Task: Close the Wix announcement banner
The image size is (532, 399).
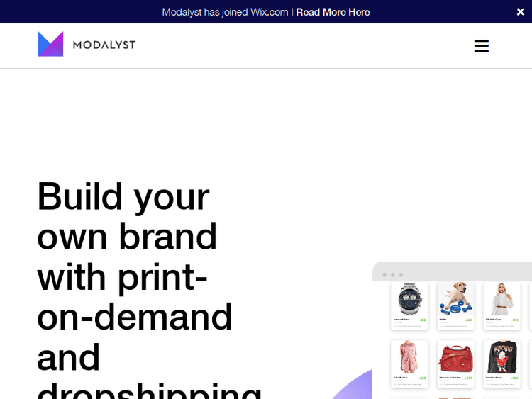Action: tap(521, 12)
